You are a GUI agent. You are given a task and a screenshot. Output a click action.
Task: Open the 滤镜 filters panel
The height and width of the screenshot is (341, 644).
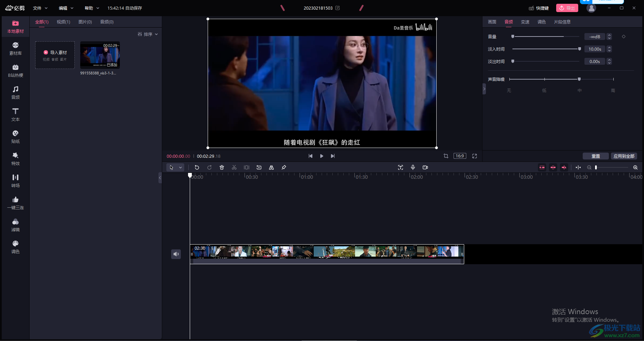click(x=15, y=225)
